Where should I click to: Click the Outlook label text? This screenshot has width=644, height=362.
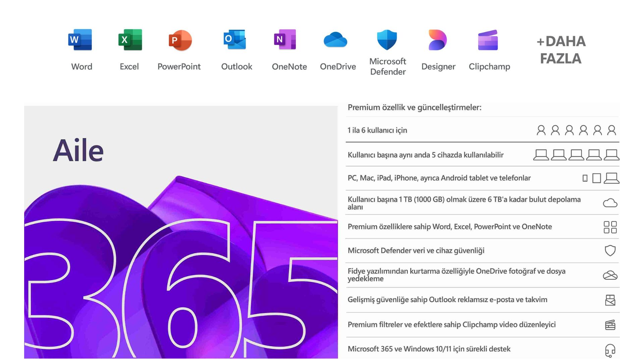pyautogui.click(x=236, y=67)
